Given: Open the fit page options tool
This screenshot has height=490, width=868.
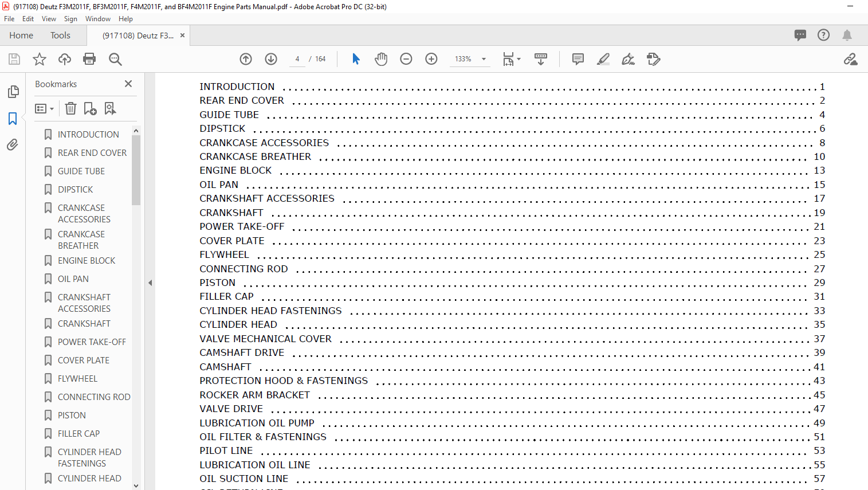Looking at the screenshot, I should 511,59.
